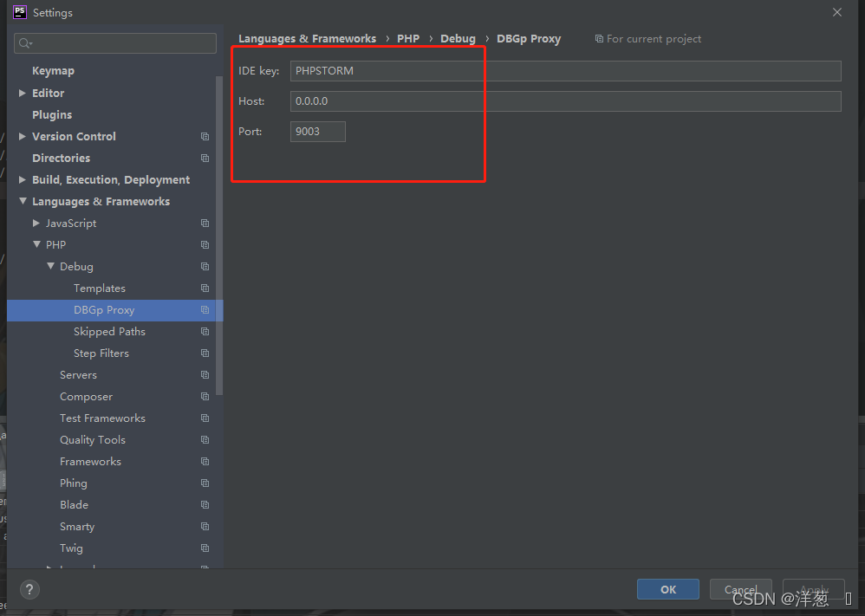
Task: Click PHP in the breadcrumb path
Action: [x=408, y=39]
